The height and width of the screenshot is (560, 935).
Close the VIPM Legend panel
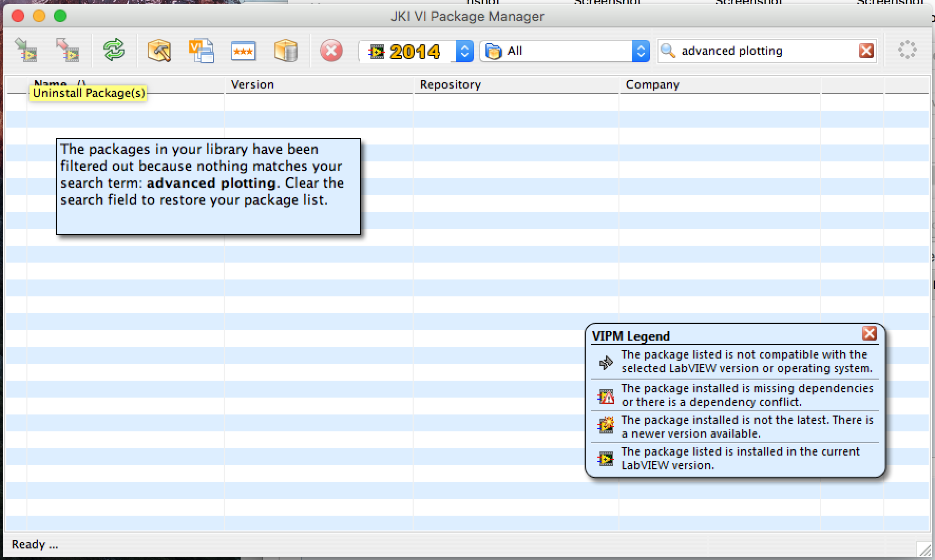tap(870, 333)
